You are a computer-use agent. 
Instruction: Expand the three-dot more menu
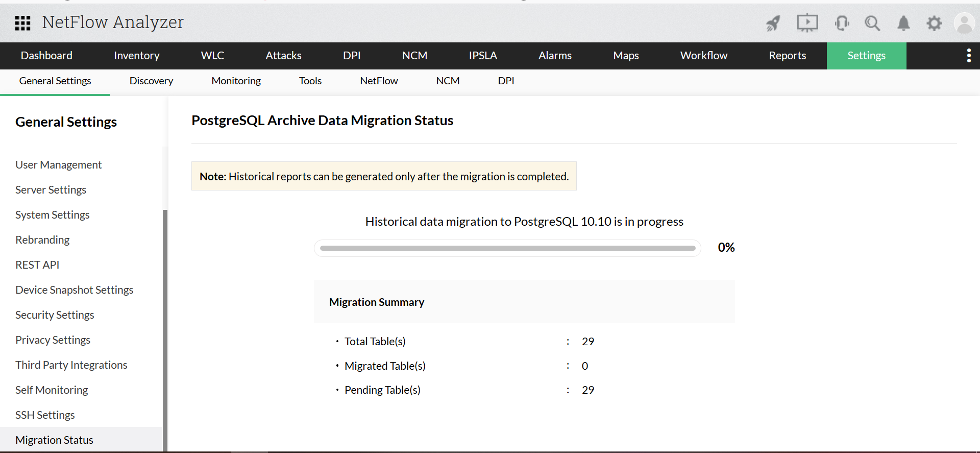click(968, 56)
